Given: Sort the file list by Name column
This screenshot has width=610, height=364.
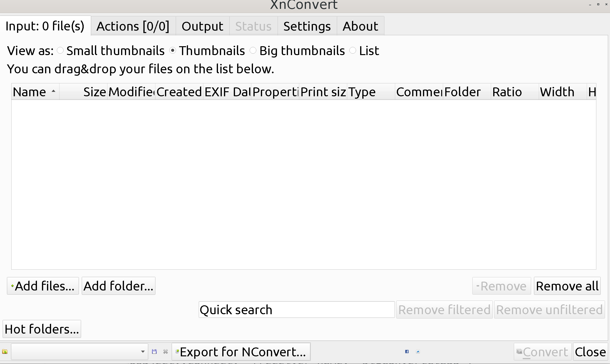Looking at the screenshot, I should 35,92.
